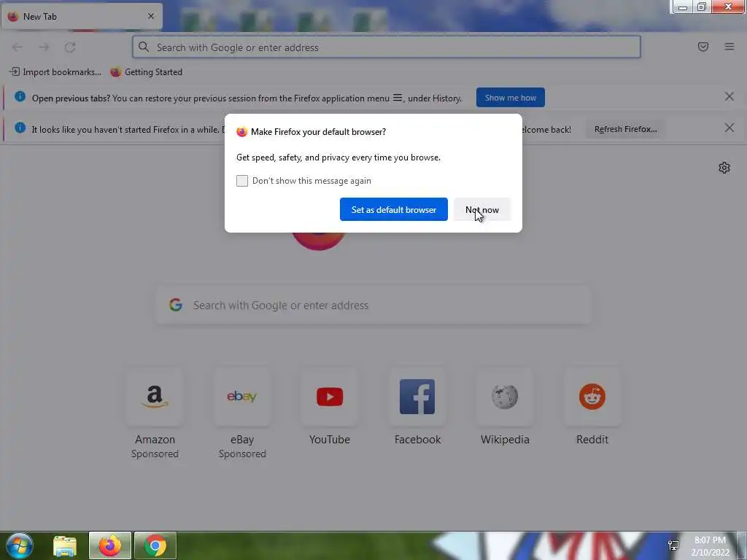This screenshot has height=560, width=747.
Task: Open the Getting Started bookmark
Action: (x=146, y=72)
